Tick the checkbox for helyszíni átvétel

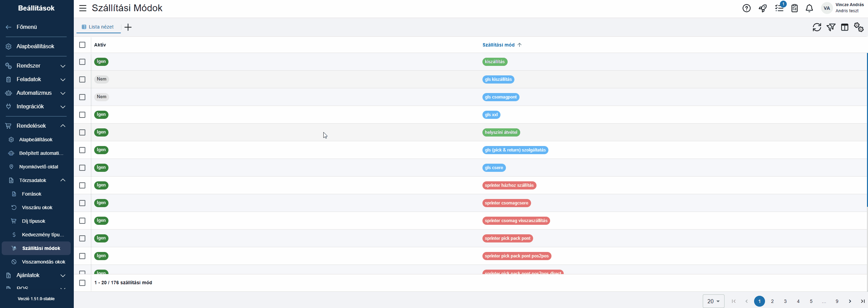(x=82, y=132)
